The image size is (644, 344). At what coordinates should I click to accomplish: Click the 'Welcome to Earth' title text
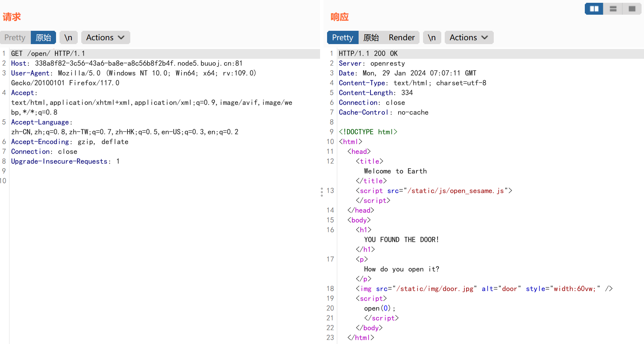(395, 171)
